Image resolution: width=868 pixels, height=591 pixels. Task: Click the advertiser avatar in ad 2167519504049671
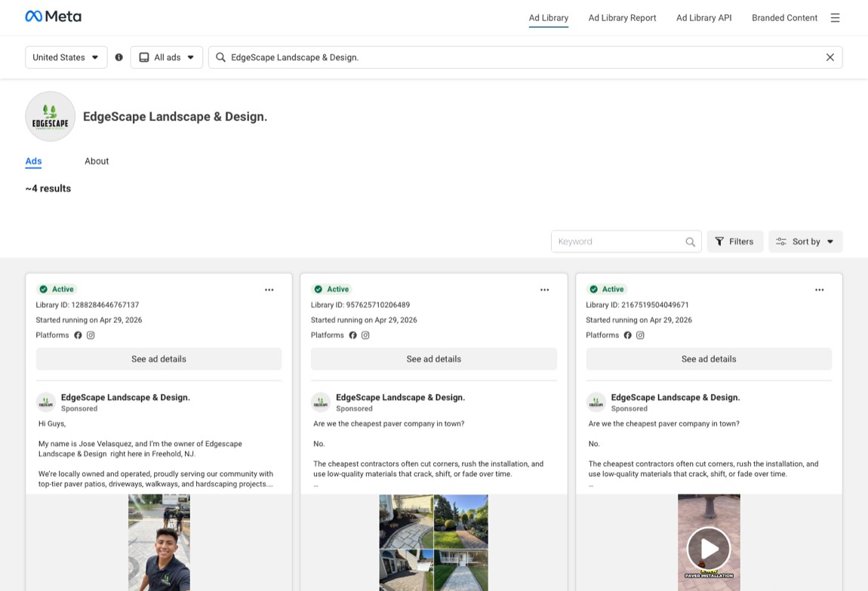(596, 402)
